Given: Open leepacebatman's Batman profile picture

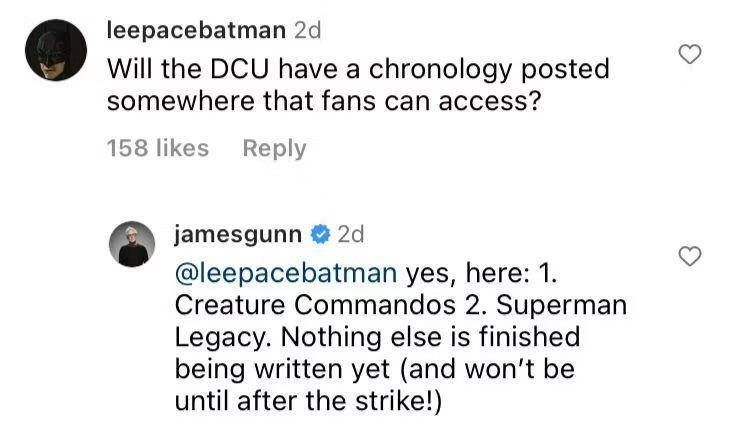Looking at the screenshot, I should click(56, 50).
